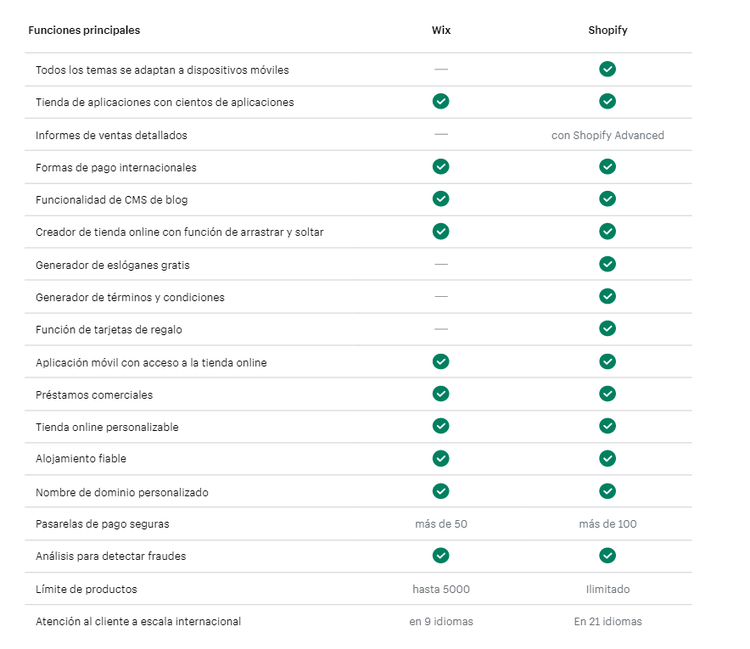Click Shopify checkmark for 'Tienda de aplicaciones' row
Screen dimensions: 750x649
tap(607, 101)
